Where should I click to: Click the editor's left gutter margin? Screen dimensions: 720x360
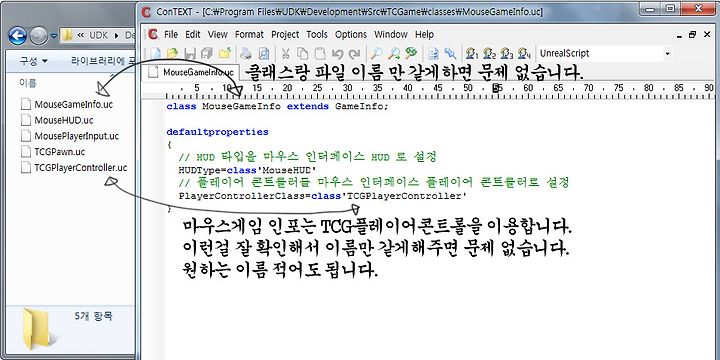coord(153,230)
